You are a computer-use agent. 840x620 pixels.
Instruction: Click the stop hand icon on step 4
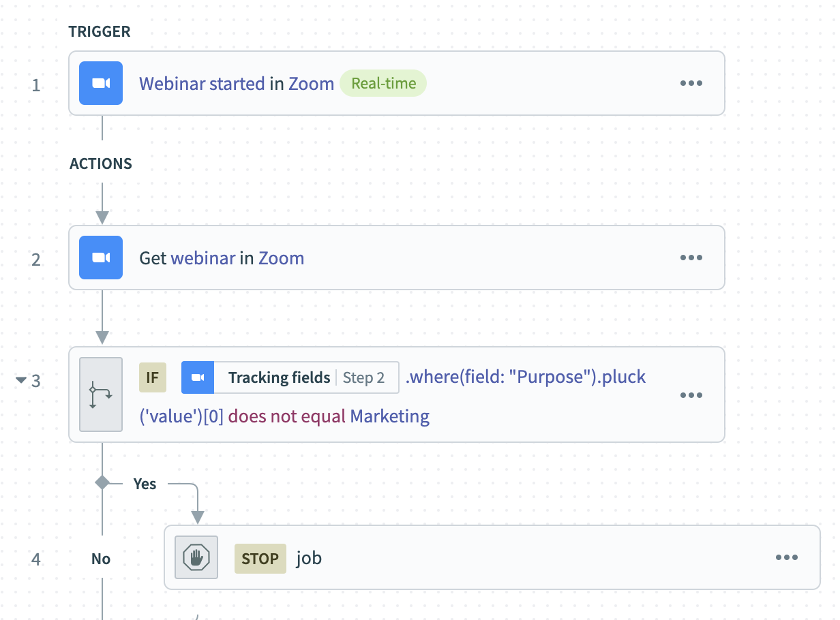coord(196,557)
